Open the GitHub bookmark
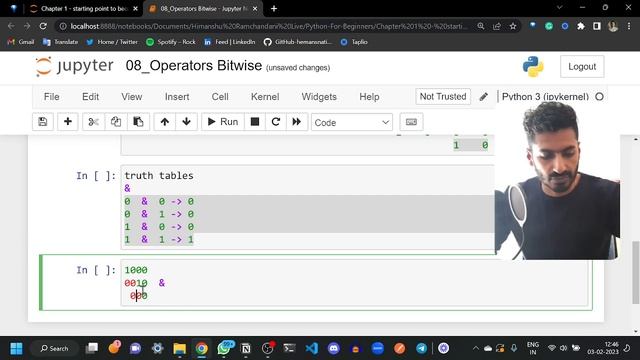The image size is (640, 360). coord(298,42)
